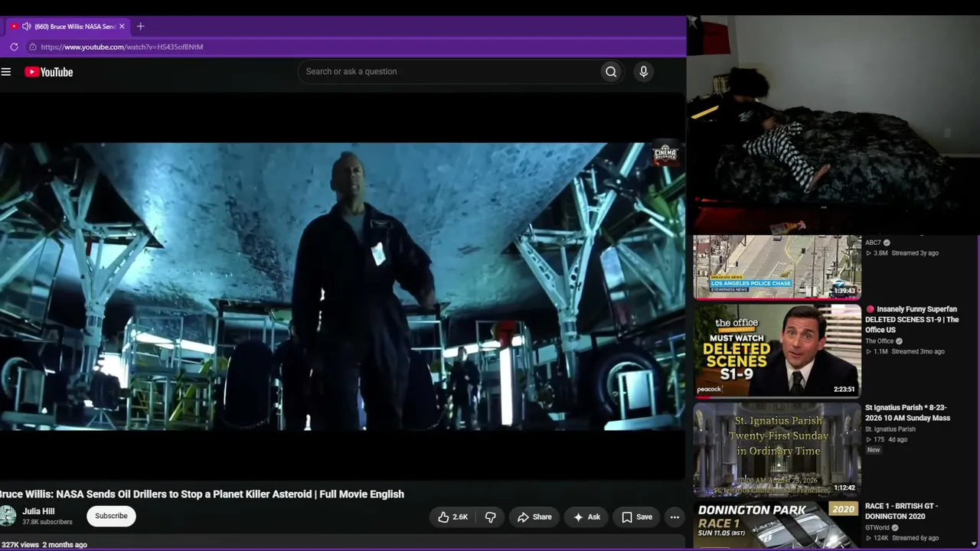Click the 'Search or ask a question' field
The width and height of the screenshot is (980, 551).
tap(449, 72)
